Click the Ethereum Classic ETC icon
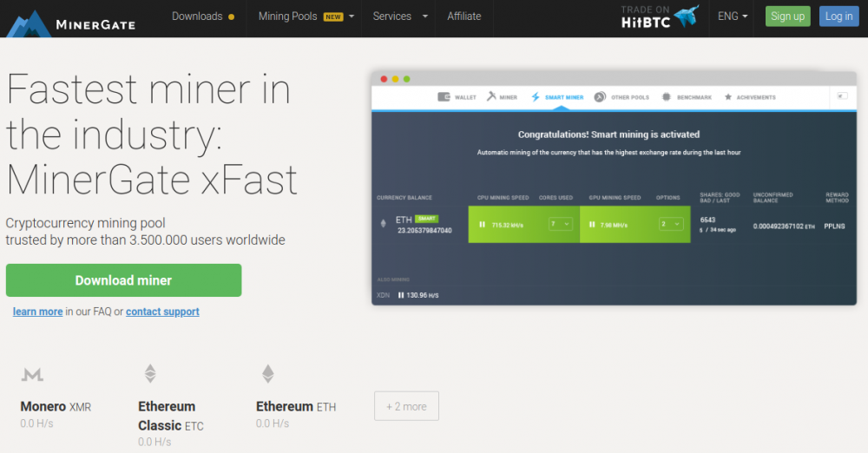 [x=150, y=374]
